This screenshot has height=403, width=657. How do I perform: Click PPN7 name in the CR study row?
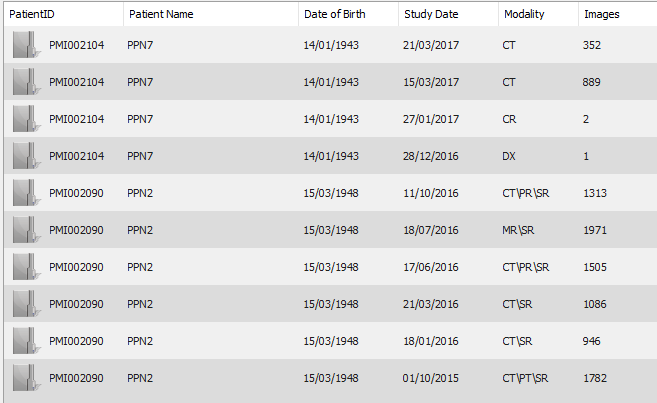click(140, 119)
